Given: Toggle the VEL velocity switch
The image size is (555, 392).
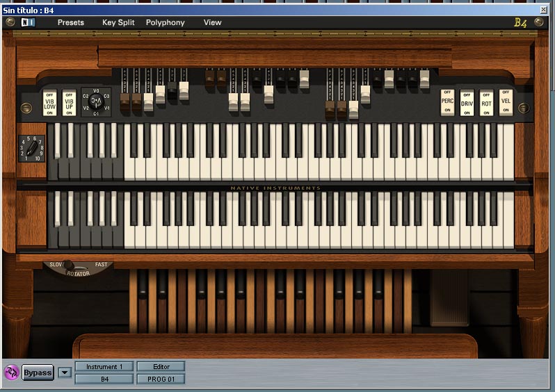Looking at the screenshot, I should click(x=506, y=102).
